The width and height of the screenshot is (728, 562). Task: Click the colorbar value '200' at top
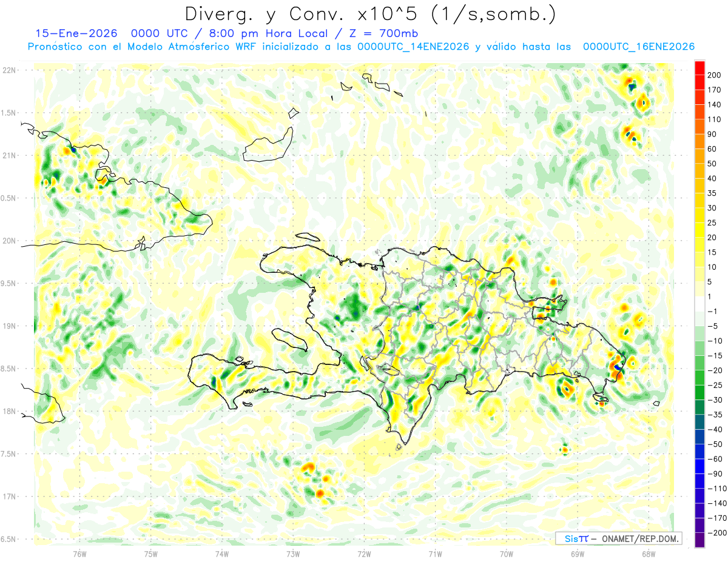tap(715, 75)
